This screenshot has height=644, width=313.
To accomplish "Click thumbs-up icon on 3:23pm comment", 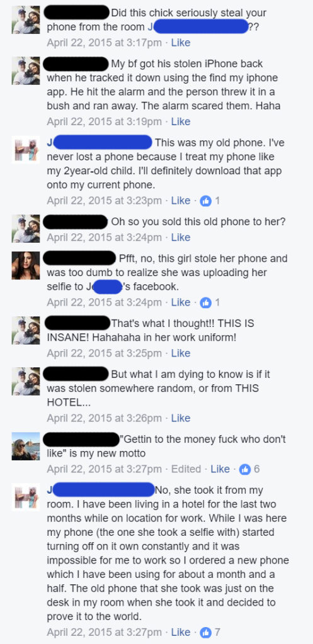I will click(x=205, y=201).
